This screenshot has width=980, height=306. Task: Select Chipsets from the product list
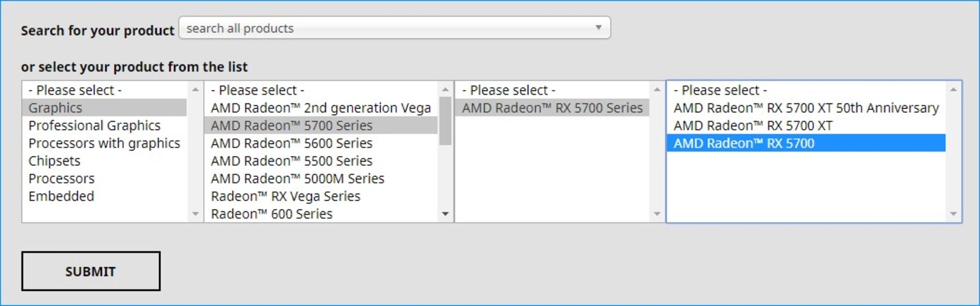(55, 161)
